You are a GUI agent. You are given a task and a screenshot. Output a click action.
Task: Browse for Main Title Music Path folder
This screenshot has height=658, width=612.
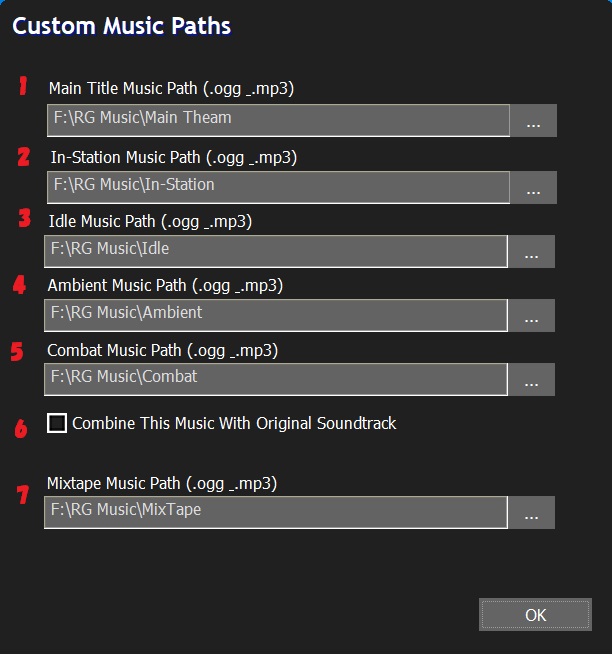coord(533,120)
